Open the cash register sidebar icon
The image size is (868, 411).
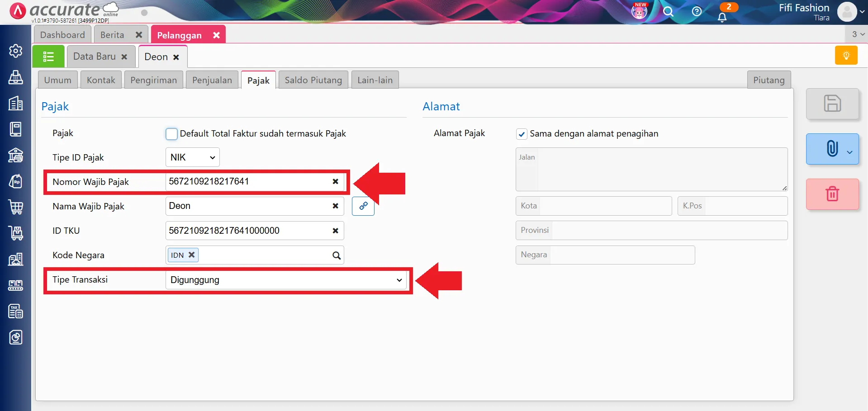click(x=15, y=77)
